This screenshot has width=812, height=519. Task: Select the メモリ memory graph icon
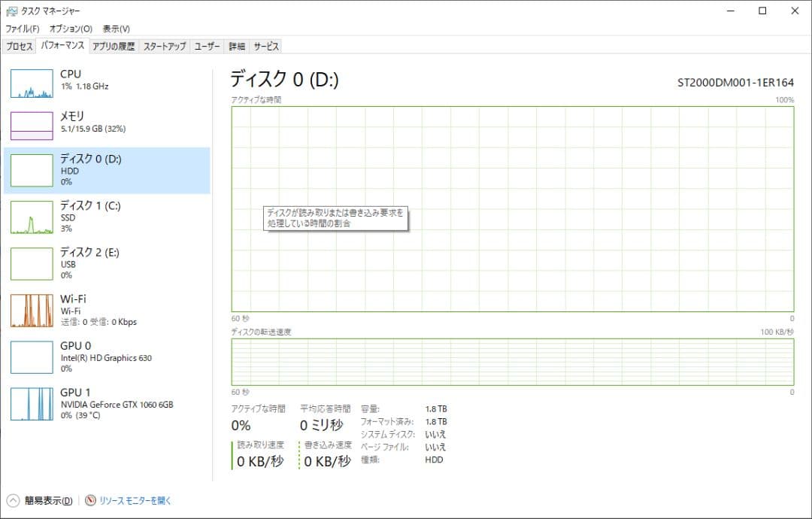point(32,126)
